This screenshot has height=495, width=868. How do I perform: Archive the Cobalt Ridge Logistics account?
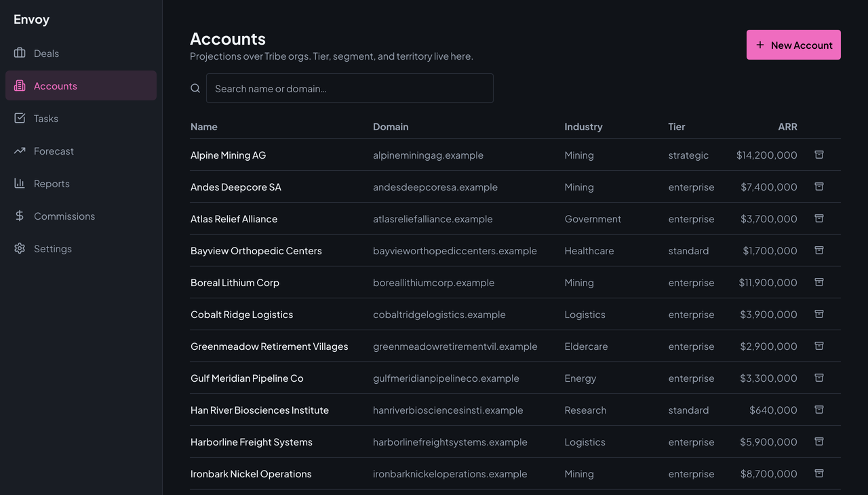point(819,314)
